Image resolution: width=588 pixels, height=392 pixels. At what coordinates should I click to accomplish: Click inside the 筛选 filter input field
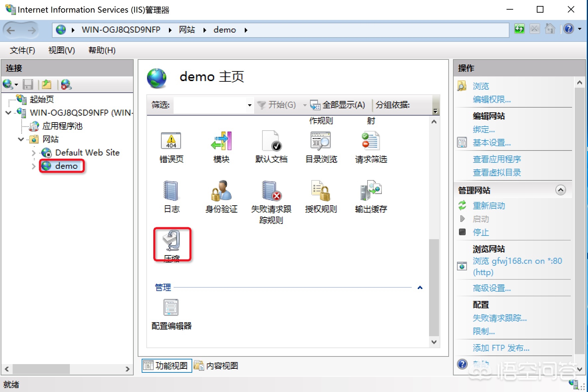[210, 105]
